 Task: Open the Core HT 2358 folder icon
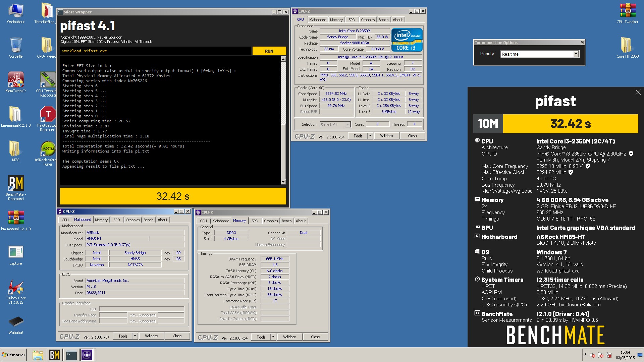pos(627,48)
